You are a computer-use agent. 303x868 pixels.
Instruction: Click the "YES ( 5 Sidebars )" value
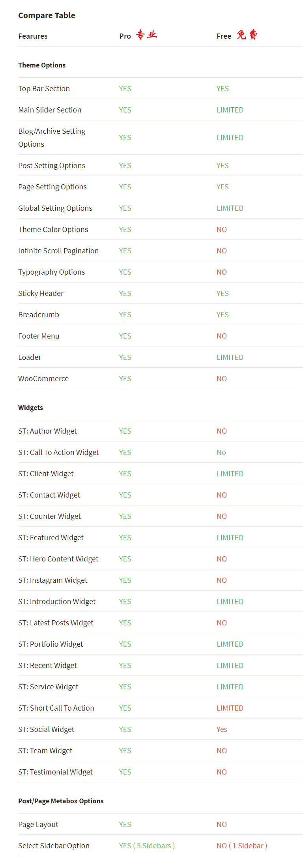coord(147,846)
